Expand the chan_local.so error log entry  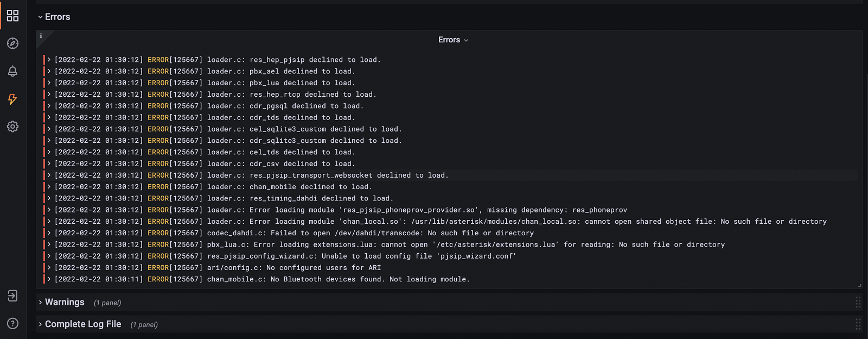tap(49, 222)
